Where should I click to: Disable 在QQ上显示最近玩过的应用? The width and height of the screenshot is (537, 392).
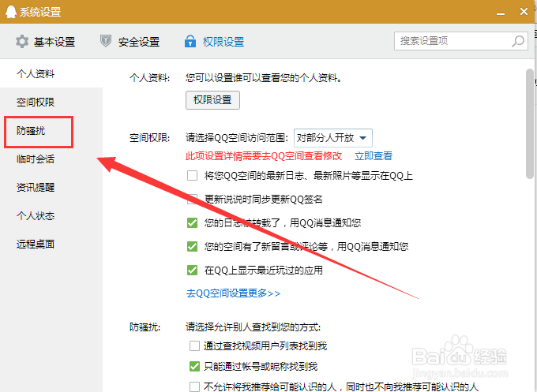tap(192, 271)
